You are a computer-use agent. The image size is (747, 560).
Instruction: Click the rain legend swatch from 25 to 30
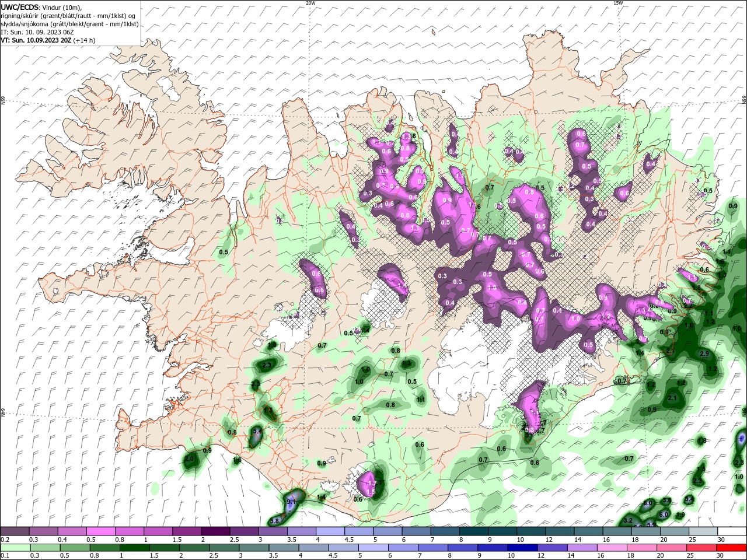pos(702,548)
